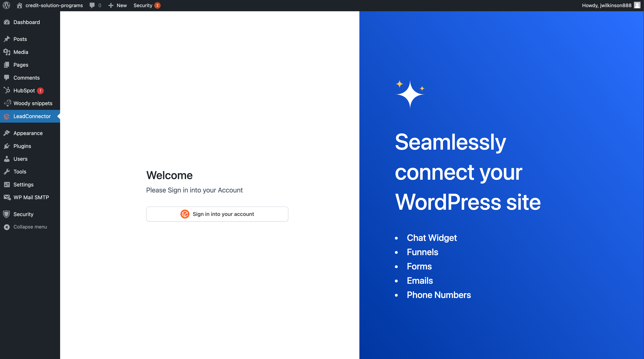Open Security in the top admin bar

click(143, 5)
